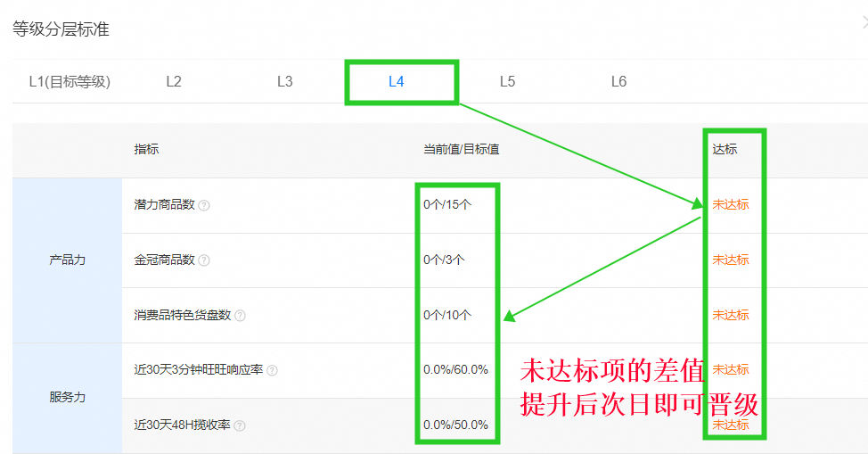Click the 0.0%/60.0% value for 旺旺响应率
This screenshot has height=454, width=868.
pos(455,369)
